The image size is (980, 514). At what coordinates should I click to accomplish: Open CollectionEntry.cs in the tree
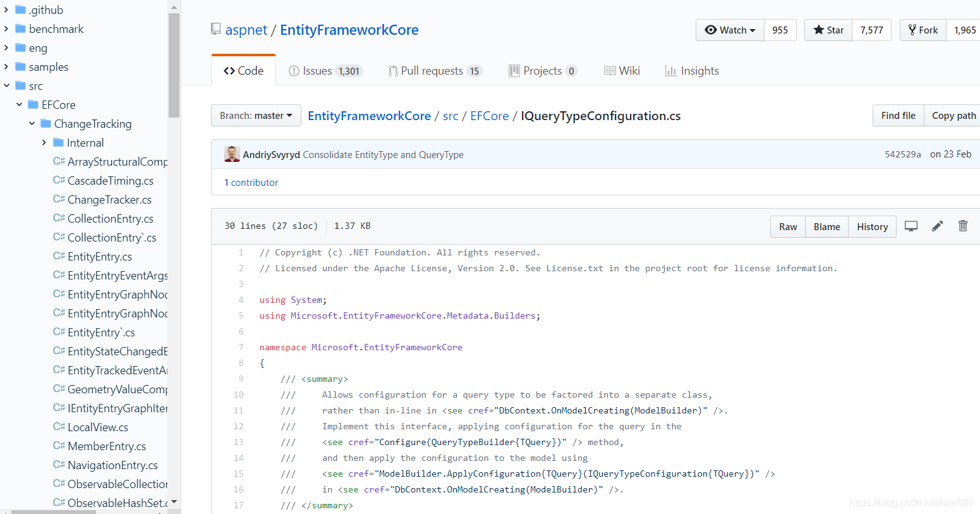(x=111, y=218)
